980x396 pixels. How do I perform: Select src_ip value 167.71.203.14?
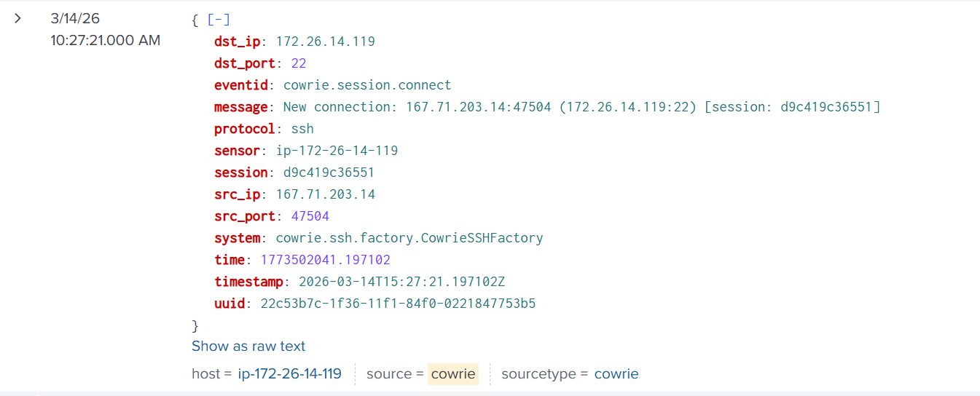click(325, 194)
